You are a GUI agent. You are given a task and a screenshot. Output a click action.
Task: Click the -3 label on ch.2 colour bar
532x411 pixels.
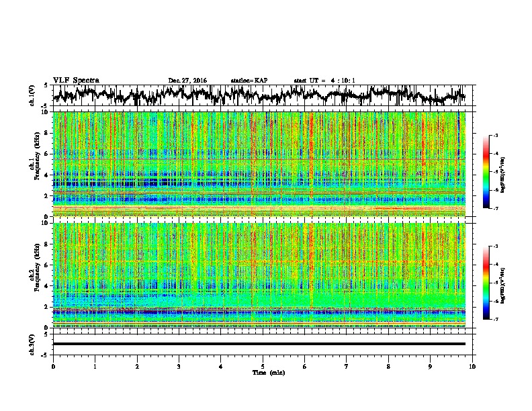coord(496,246)
